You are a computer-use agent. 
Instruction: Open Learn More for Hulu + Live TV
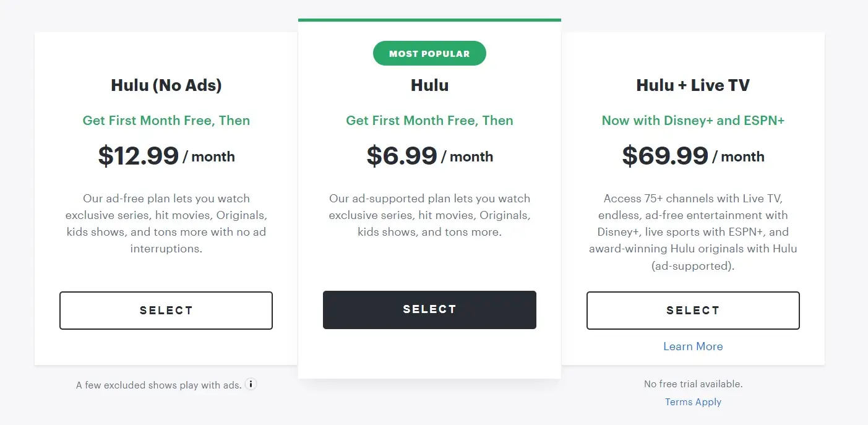[x=693, y=346]
